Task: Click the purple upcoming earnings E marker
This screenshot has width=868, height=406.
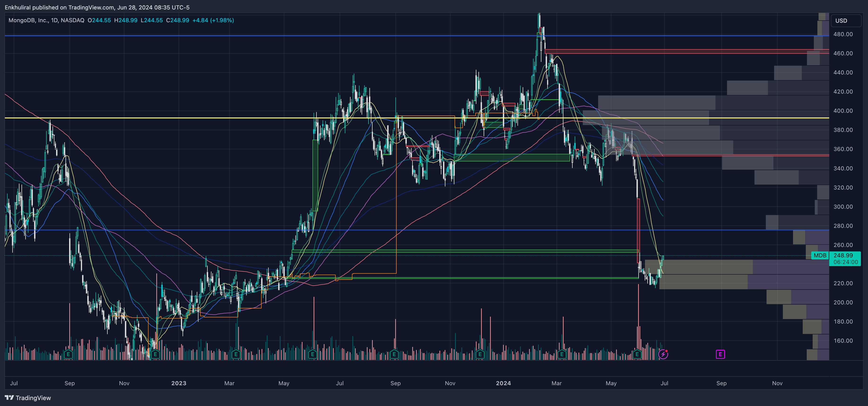Action: click(x=720, y=354)
